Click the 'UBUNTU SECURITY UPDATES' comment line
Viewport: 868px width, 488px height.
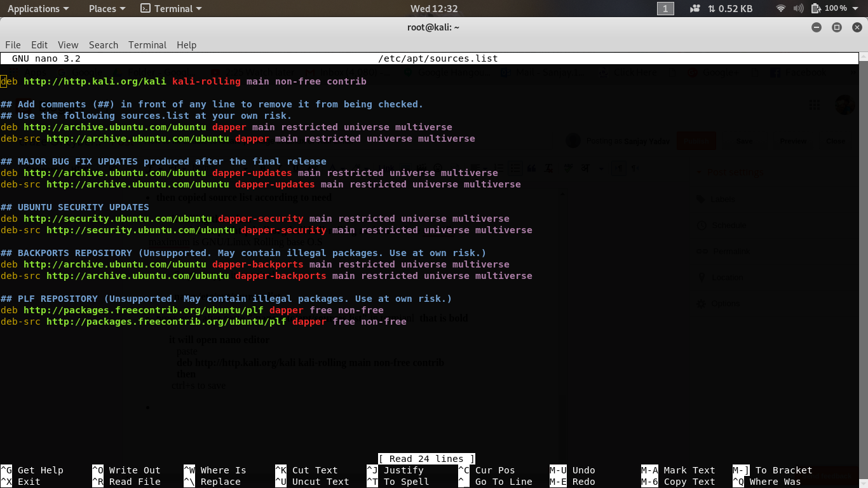(75, 207)
